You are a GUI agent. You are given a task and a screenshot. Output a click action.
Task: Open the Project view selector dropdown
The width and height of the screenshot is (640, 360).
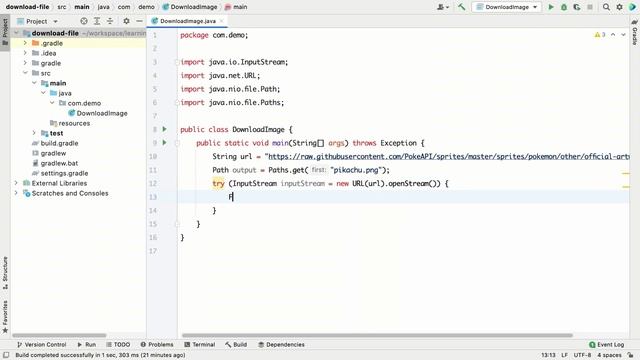click(38, 21)
